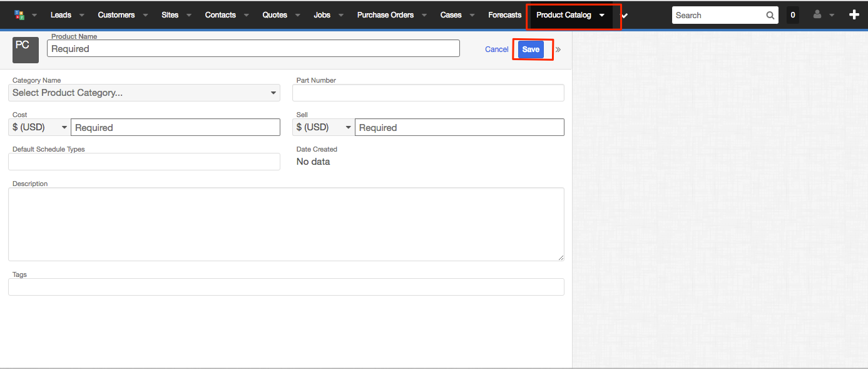Open the Sell currency $ (USD) dropdown

coord(324,127)
